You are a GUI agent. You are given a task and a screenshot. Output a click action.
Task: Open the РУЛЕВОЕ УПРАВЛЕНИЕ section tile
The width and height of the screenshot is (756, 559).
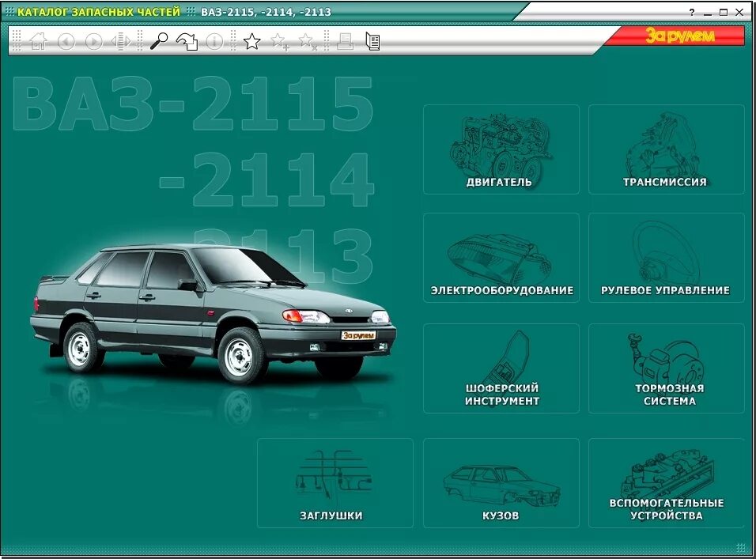(667, 258)
